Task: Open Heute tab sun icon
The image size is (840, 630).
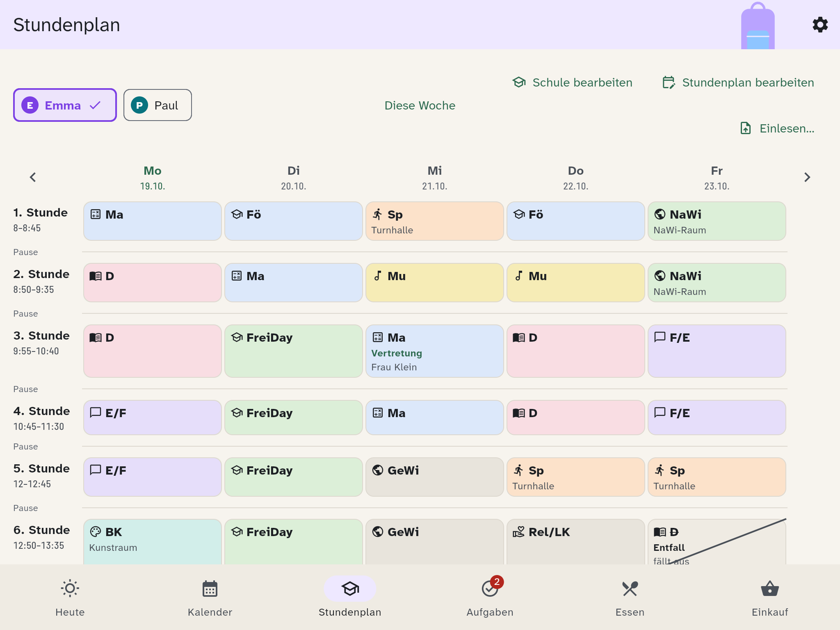Action: [70, 589]
